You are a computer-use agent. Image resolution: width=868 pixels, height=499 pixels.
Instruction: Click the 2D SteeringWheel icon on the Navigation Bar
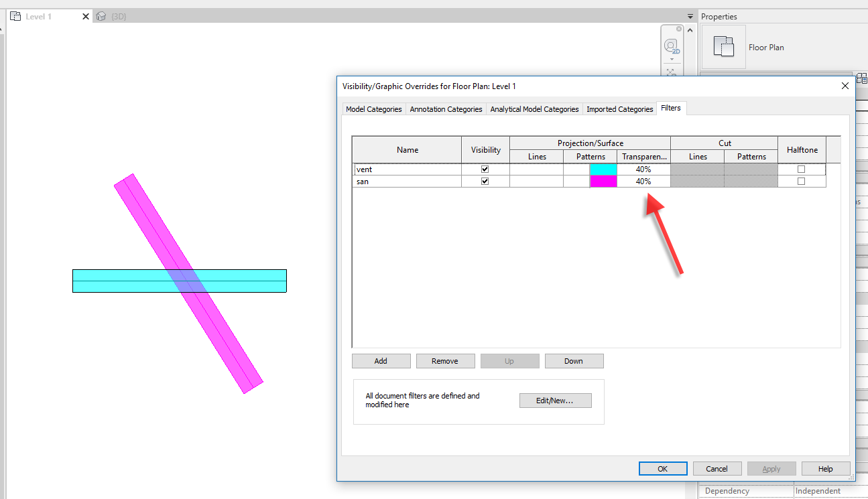click(x=671, y=45)
